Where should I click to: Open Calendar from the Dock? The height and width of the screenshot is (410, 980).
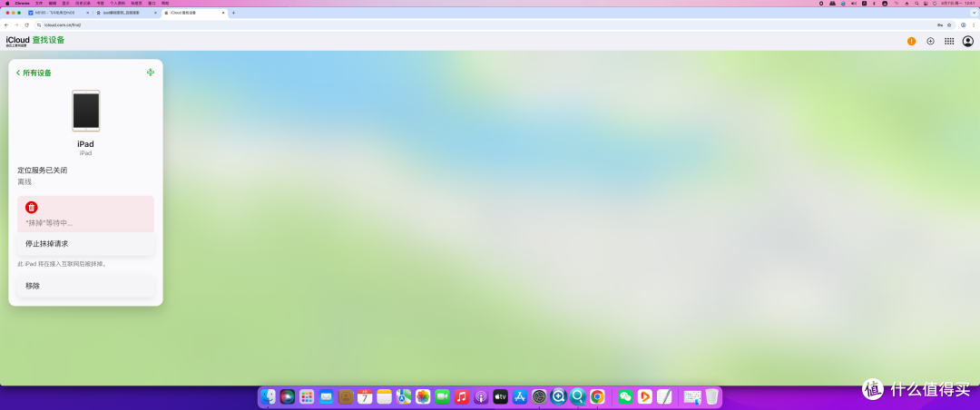point(365,396)
